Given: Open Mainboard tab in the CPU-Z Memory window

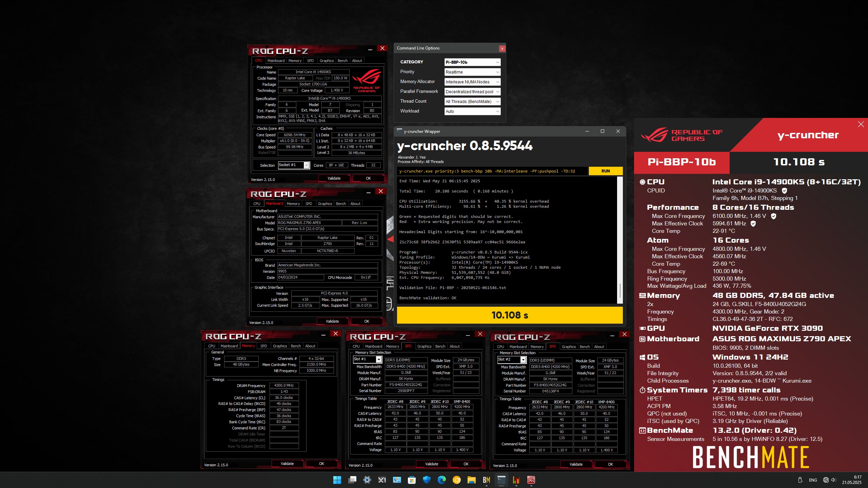Looking at the screenshot, I should [x=229, y=346].
